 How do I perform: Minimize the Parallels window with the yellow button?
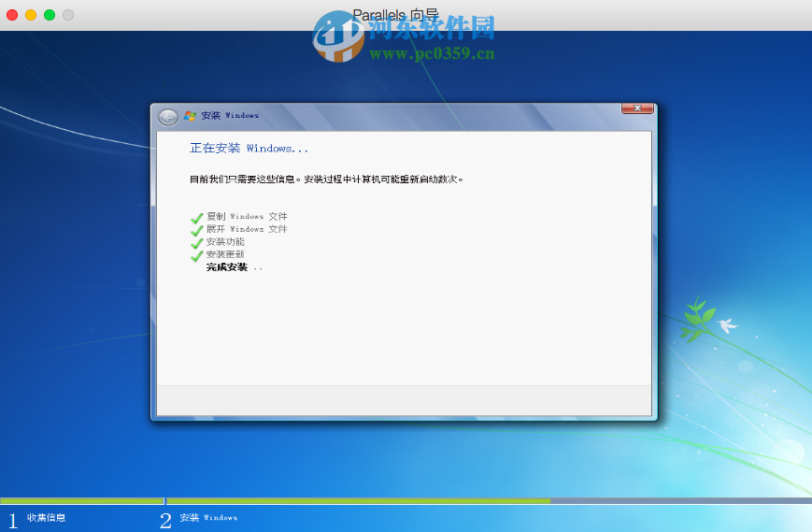point(31,15)
